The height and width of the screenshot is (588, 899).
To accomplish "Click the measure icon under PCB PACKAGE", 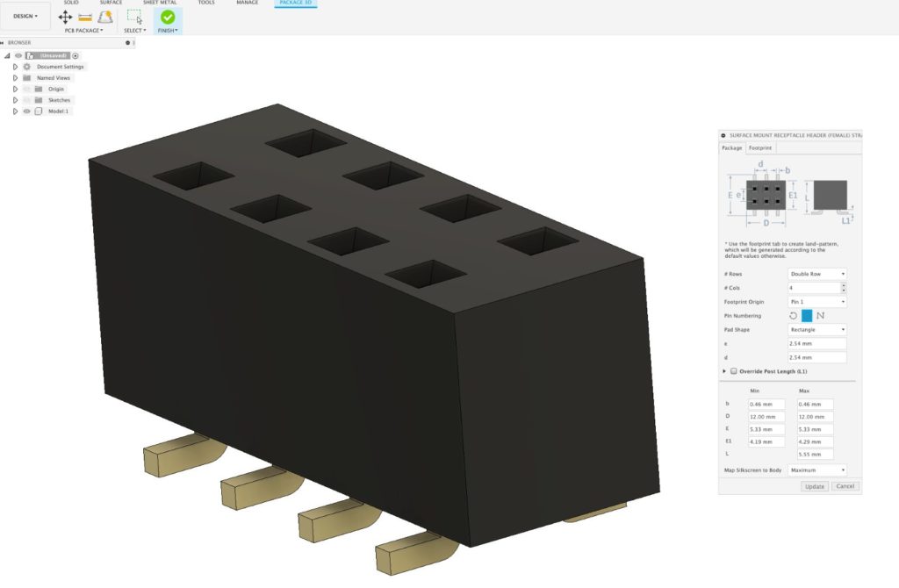I will pyautogui.click(x=85, y=17).
